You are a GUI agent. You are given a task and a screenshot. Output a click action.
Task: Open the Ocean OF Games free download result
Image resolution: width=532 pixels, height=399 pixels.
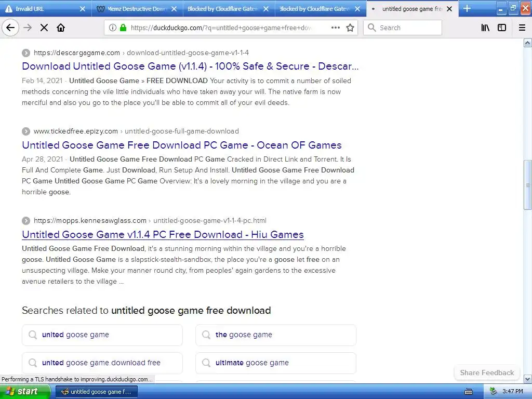(x=181, y=145)
